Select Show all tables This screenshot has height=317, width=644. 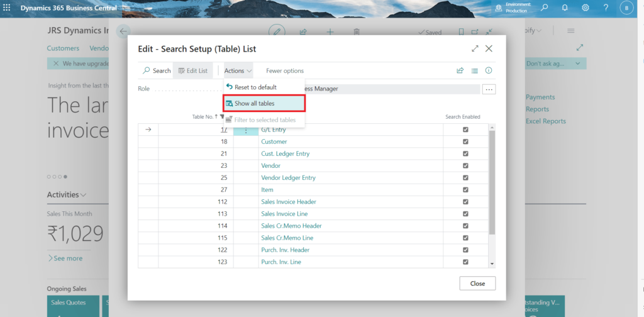click(x=264, y=104)
